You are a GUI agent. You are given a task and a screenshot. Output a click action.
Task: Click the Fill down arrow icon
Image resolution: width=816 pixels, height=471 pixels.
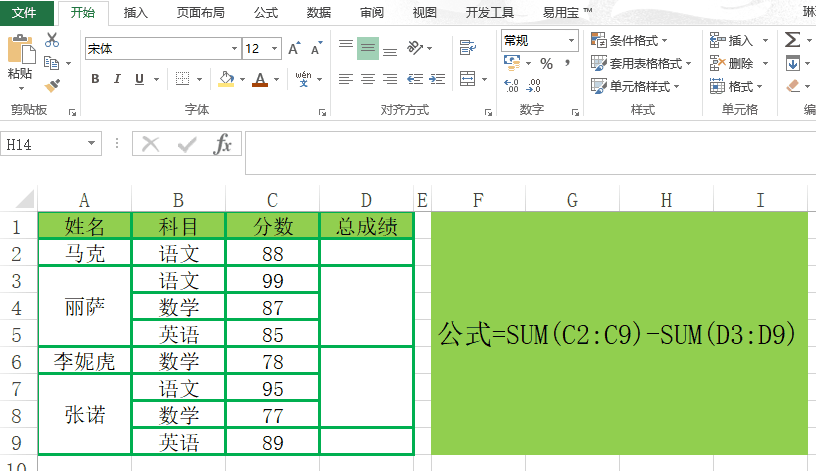(x=793, y=63)
